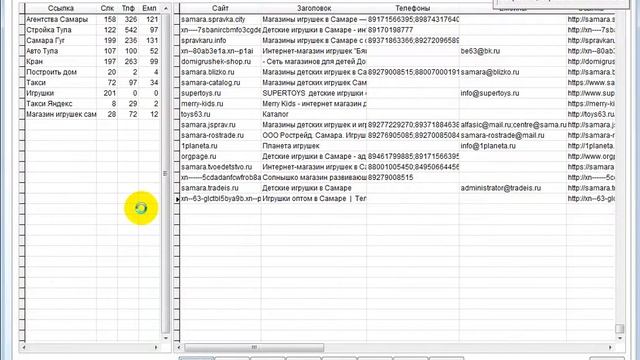Click row selector of samara.spravka.city row
Viewport: 640px width, 360px height.
pyautogui.click(x=177, y=19)
